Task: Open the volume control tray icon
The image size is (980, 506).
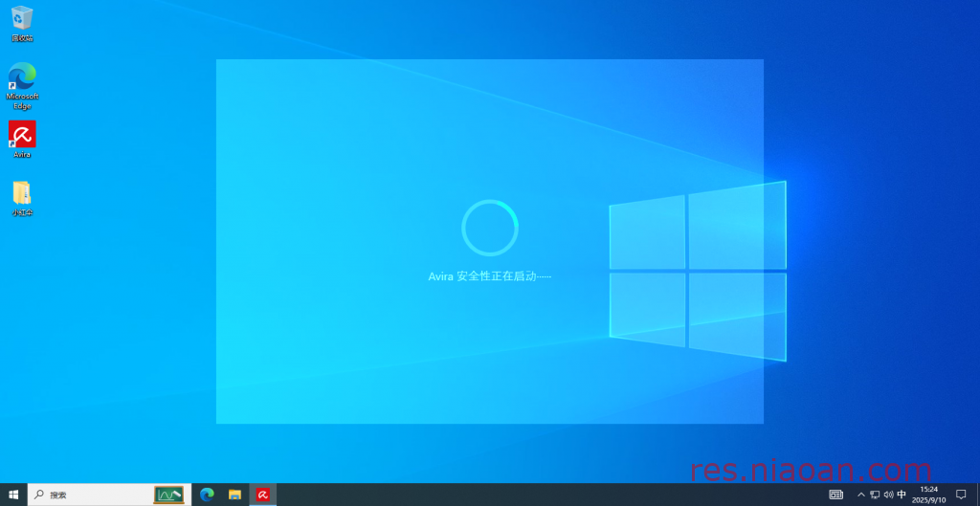Action: pos(888,495)
